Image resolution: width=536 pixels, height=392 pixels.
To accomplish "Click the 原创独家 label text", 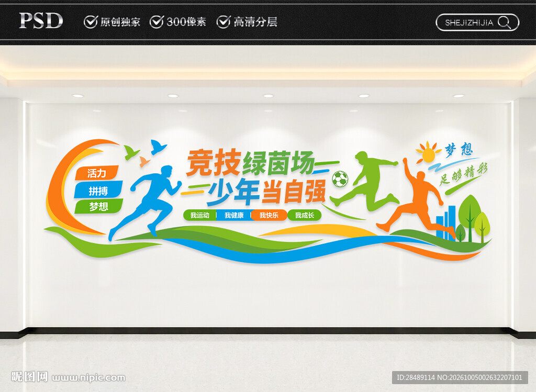I will point(120,22).
